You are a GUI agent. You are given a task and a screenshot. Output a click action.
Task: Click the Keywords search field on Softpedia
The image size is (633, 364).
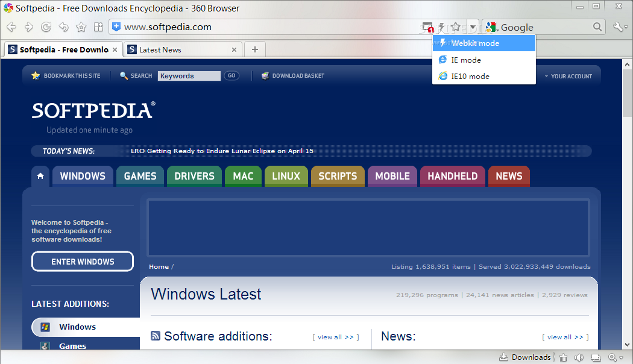tap(189, 76)
